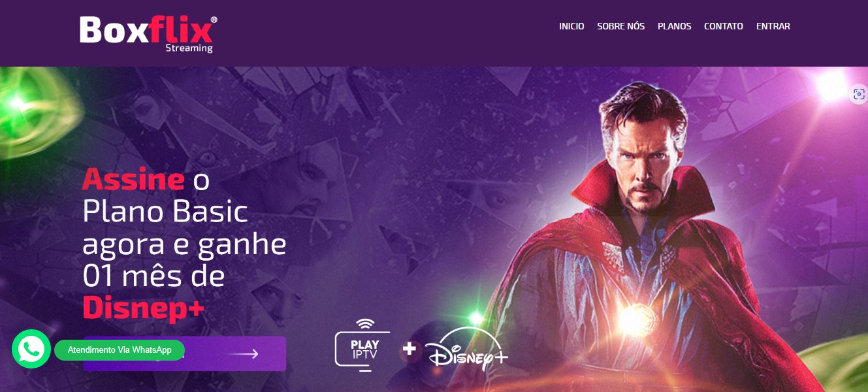Viewport: 868px width, 392px height.
Task: Open the PLANOS menu item
Action: point(674,26)
